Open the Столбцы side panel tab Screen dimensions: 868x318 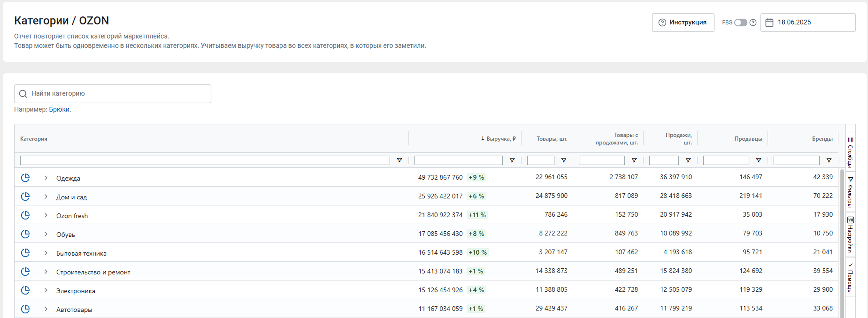coord(850,152)
